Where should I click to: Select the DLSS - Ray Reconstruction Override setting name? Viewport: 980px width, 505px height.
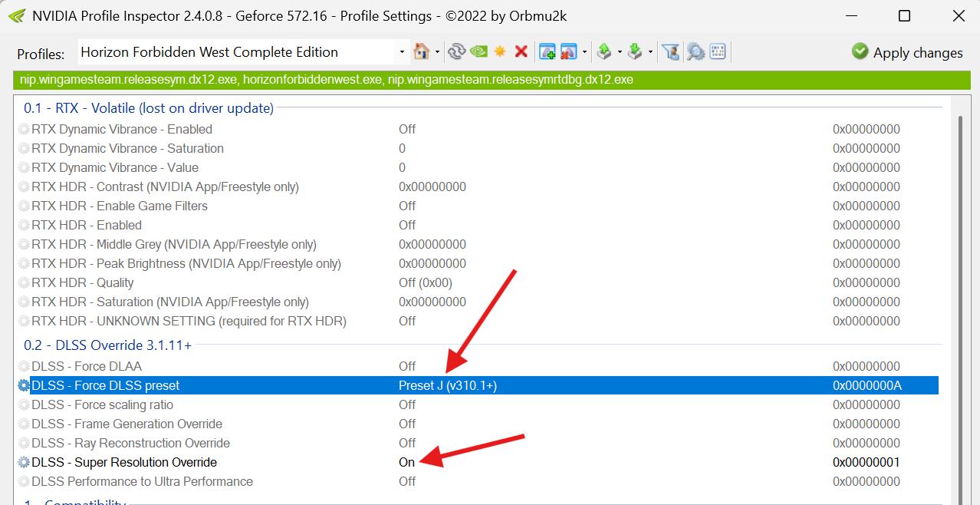point(130,443)
